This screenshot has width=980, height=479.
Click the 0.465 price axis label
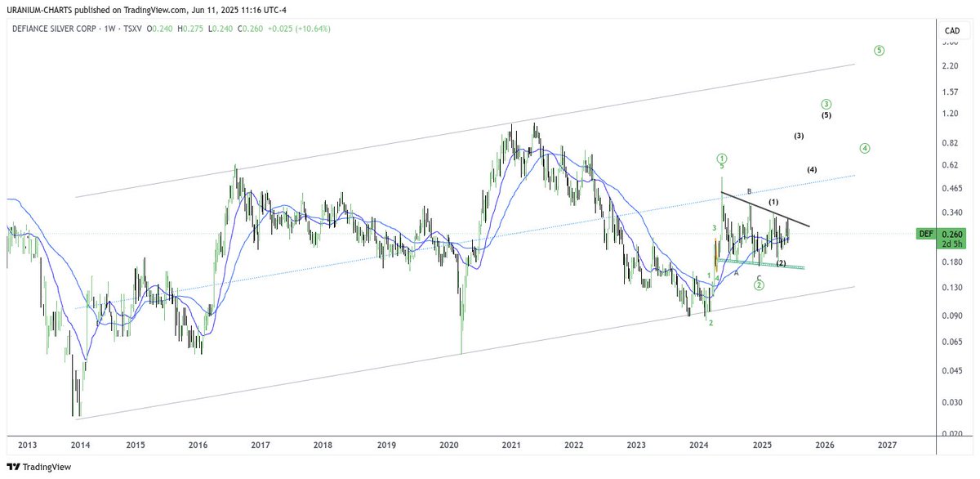952,189
